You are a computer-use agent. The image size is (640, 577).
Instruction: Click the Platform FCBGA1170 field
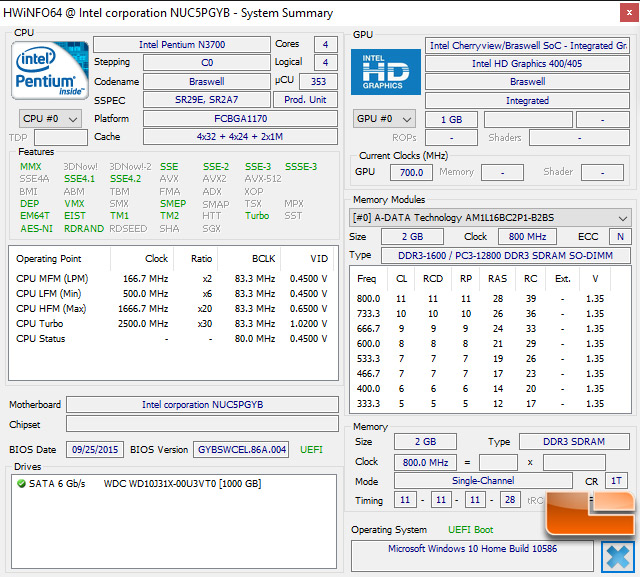[x=240, y=118]
